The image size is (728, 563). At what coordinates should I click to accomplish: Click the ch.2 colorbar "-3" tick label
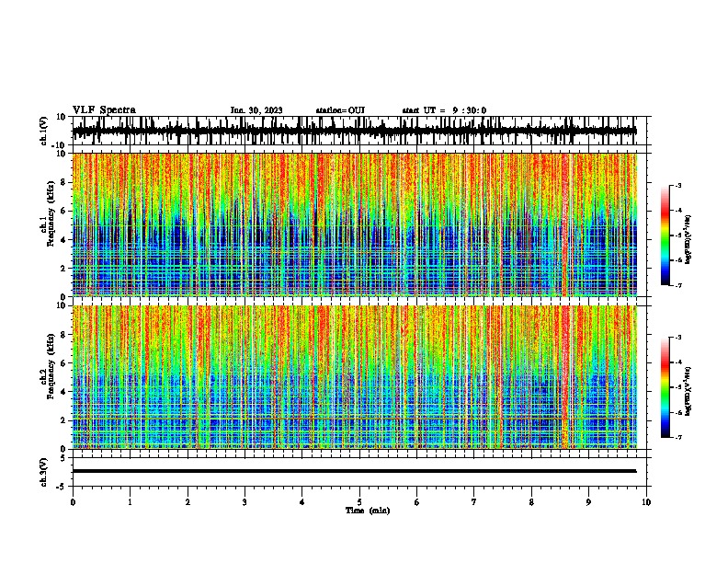click(x=678, y=338)
